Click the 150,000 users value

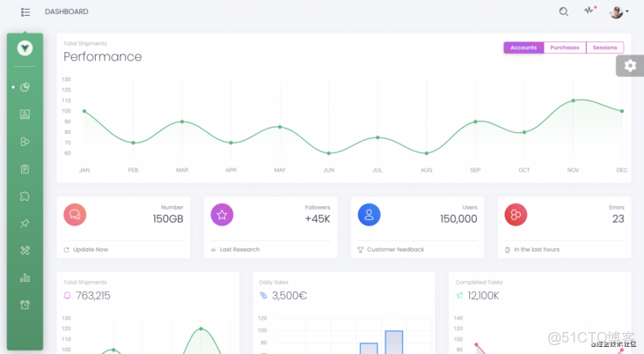click(458, 219)
